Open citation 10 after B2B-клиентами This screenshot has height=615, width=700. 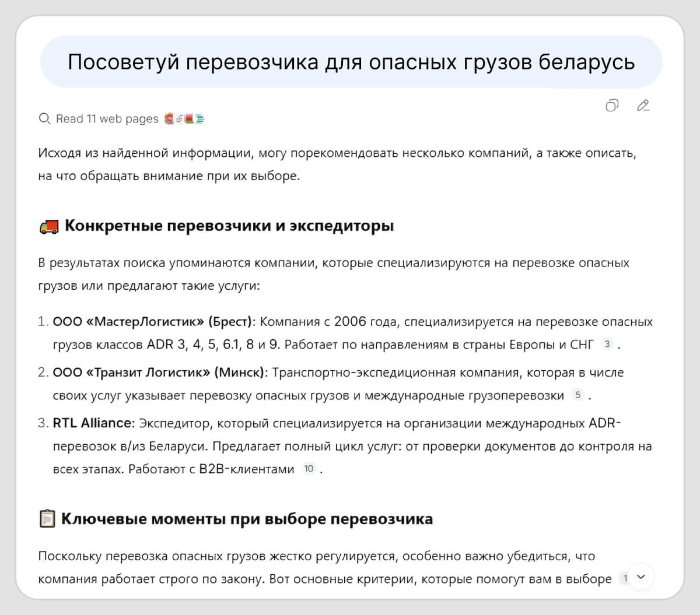(309, 469)
